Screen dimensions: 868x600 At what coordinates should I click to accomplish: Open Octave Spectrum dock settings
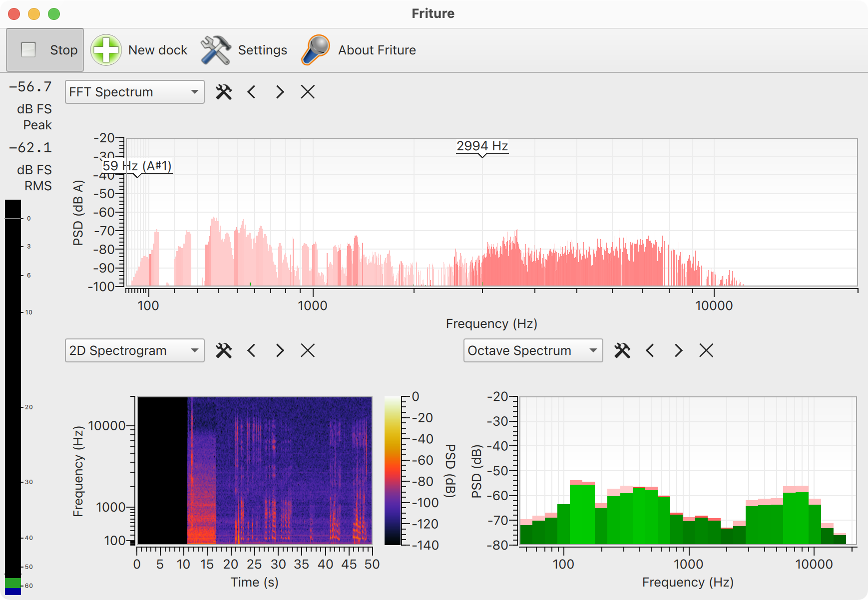pos(622,350)
